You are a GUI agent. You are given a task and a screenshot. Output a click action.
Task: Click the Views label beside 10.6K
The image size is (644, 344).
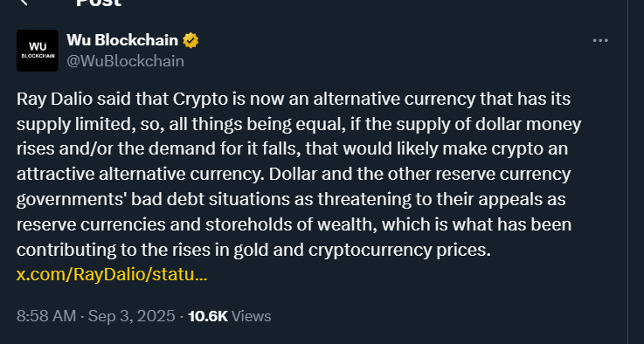(x=252, y=316)
